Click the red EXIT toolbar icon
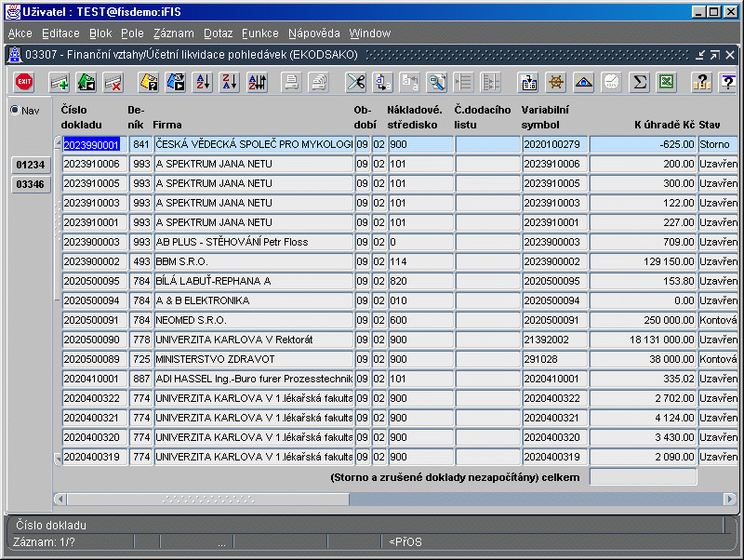Image resolution: width=744 pixels, height=560 pixels. 24,82
